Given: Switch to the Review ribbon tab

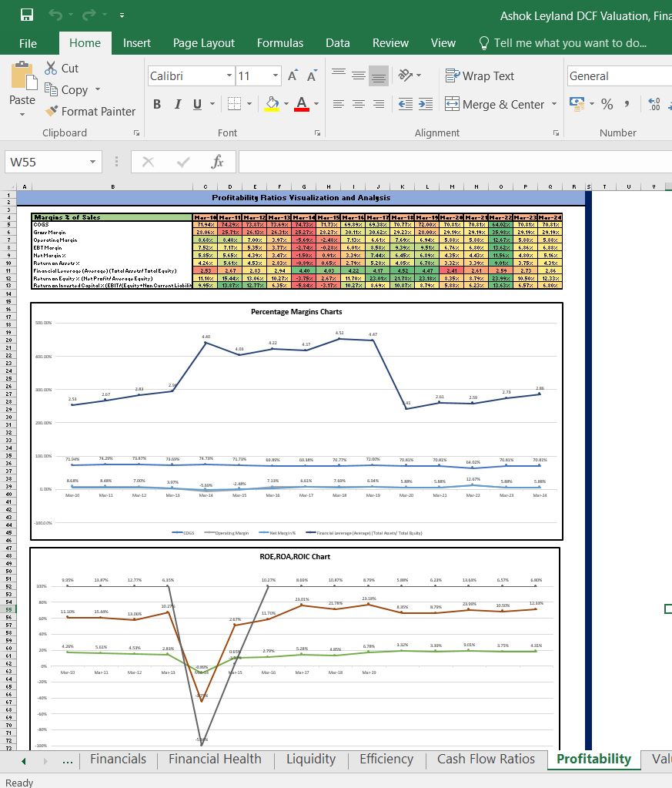Looking at the screenshot, I should pos(390,43).
